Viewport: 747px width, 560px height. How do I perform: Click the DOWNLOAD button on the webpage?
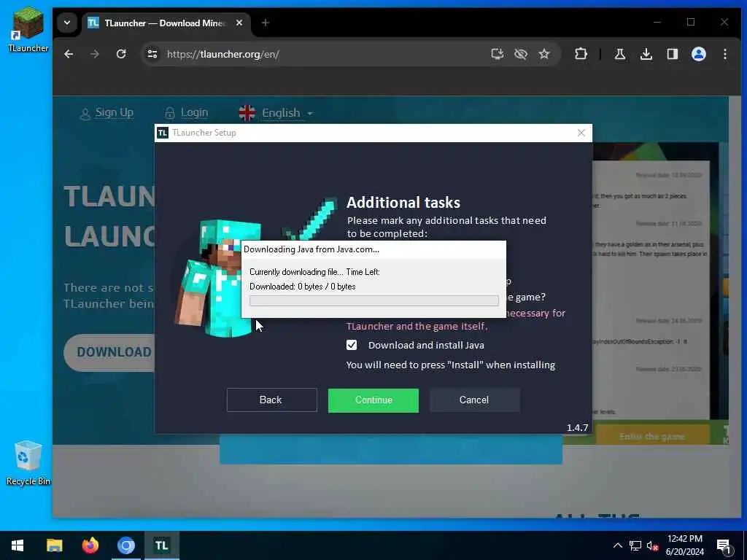point(109,352)
